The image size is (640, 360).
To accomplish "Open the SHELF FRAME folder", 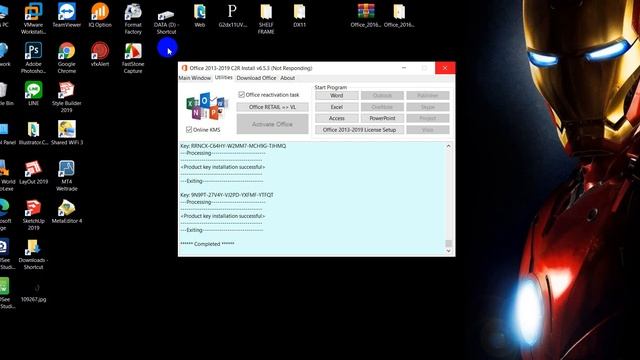I will pos(266,18).
